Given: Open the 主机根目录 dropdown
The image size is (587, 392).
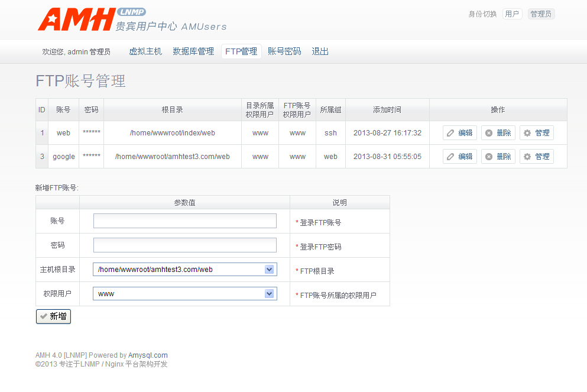Looking at the screenshot, I should pos(269,270).
